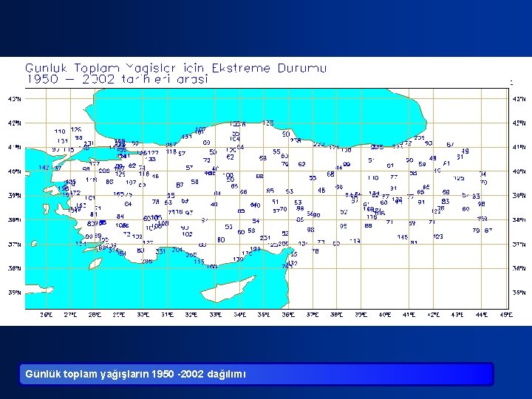Image resolution: width=532 pixels, height=399 pixels.
Task: Click the 30°E longitude axis label
Action: (x=143, y=315)
